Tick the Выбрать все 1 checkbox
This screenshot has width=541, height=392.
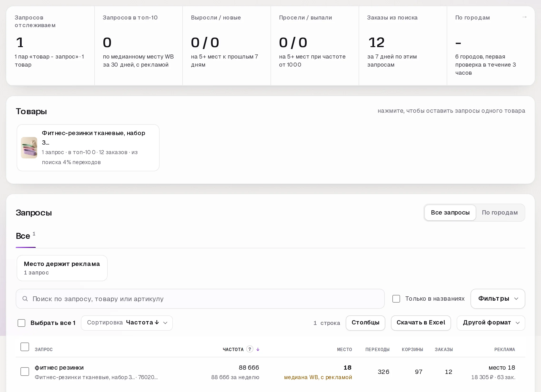tap(21, 323)
